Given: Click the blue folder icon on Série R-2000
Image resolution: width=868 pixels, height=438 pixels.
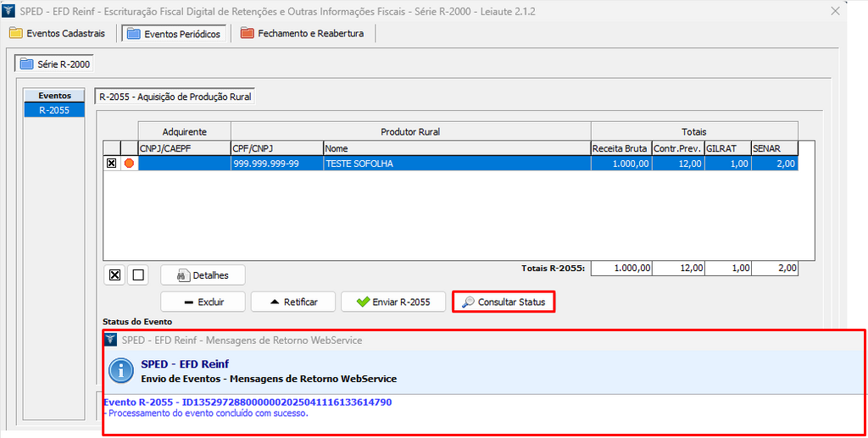Looking at the screenshot, I should pos(26,64).
